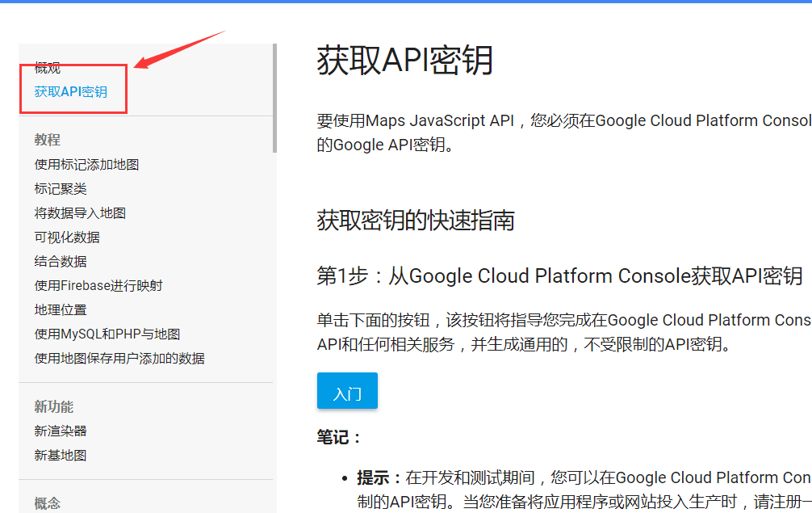
Task: Open the 概观 (Overview) sidebar link
Action: 48,68
